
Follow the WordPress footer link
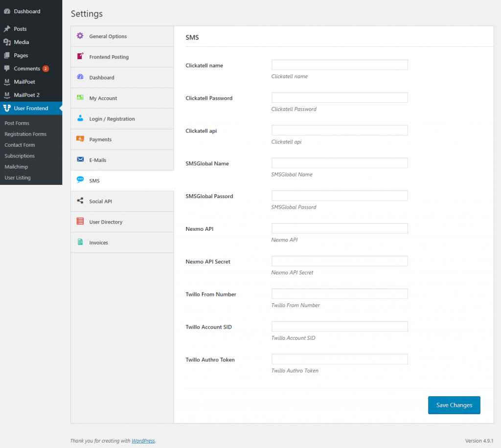(143, 441)
